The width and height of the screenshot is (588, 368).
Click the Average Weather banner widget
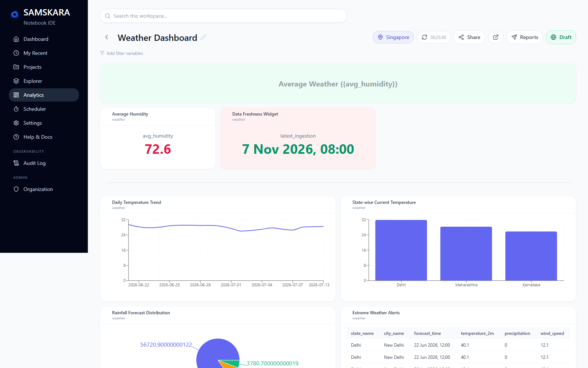pos(338,84)
